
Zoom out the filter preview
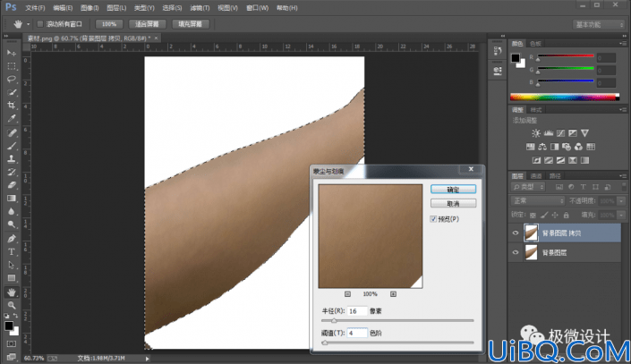pyautogui.click(x=347, y=294)
